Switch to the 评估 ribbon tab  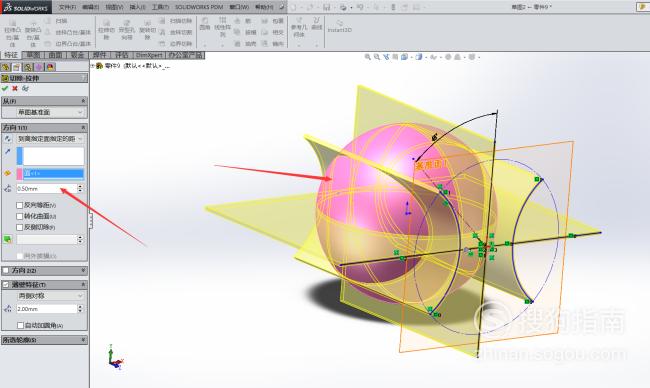[x=122, y=55]
